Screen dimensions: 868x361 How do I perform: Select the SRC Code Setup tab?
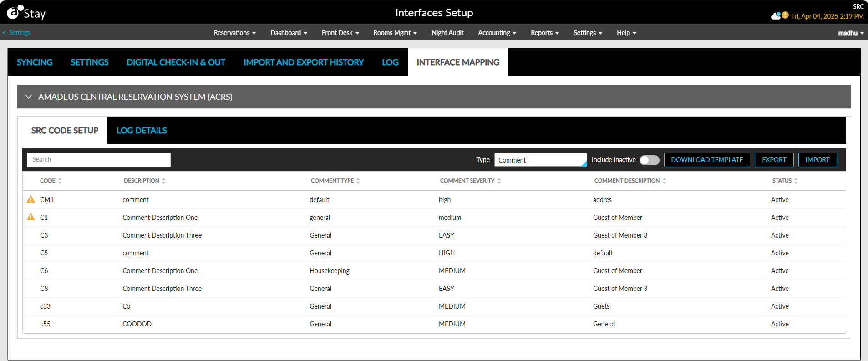click(x=65, y=131)
